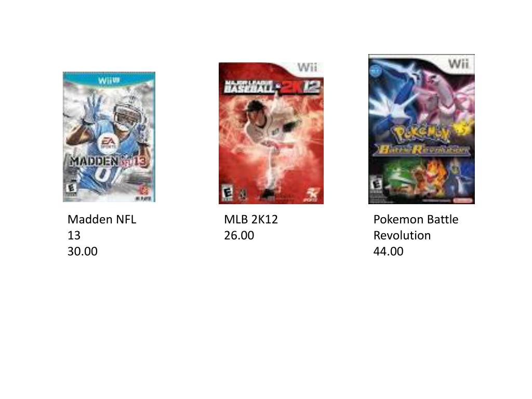
Task: Click the ESRB E rating on Pokemon cover
Action: pos(376,184)
